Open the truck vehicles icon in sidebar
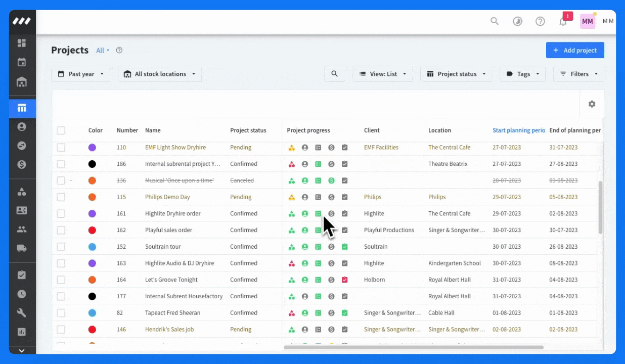 (x=22, y=248)
